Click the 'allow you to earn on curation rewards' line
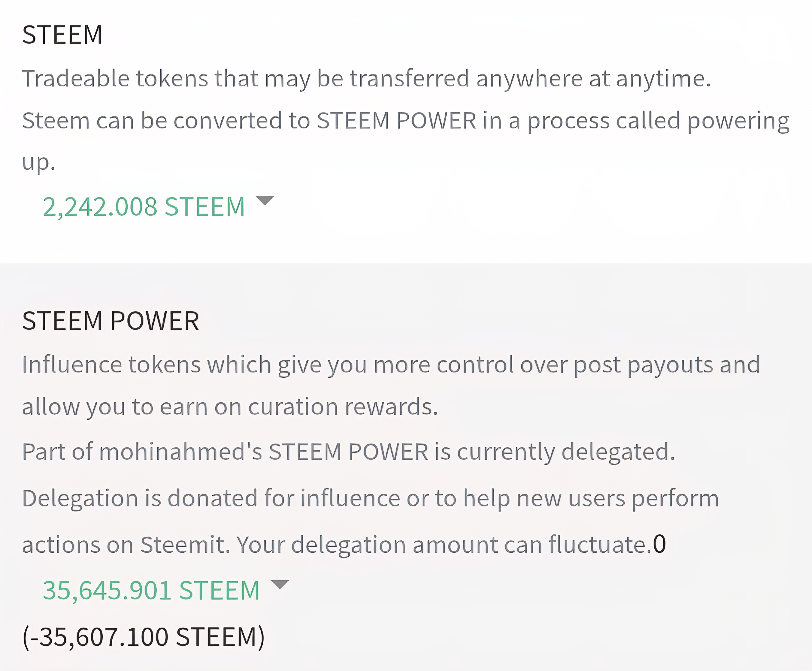812x671 pixels. [230, 407]
